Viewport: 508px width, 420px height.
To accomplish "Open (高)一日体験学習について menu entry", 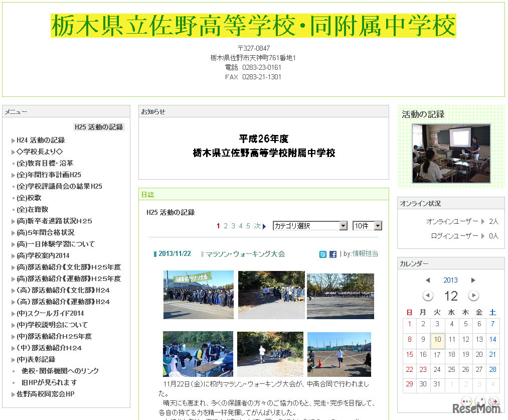I will [x=56, y=244].
